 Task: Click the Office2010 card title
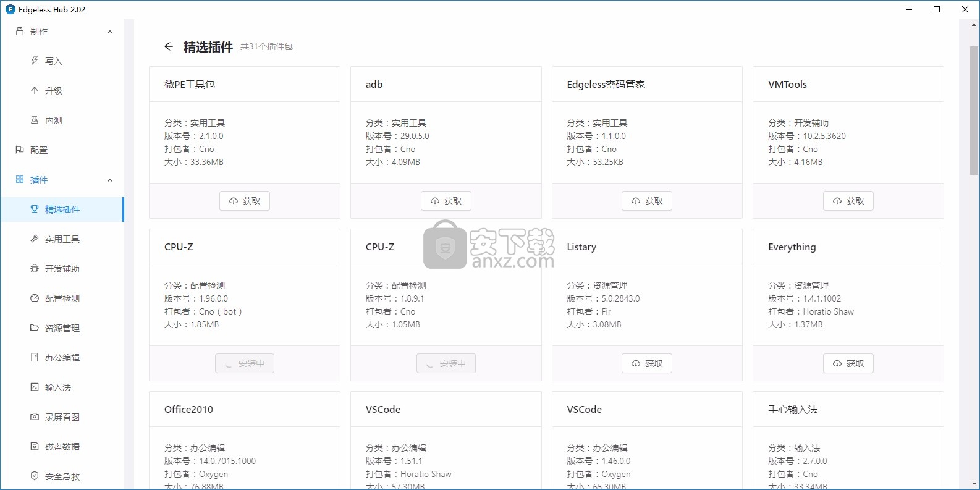click(188, 409)
